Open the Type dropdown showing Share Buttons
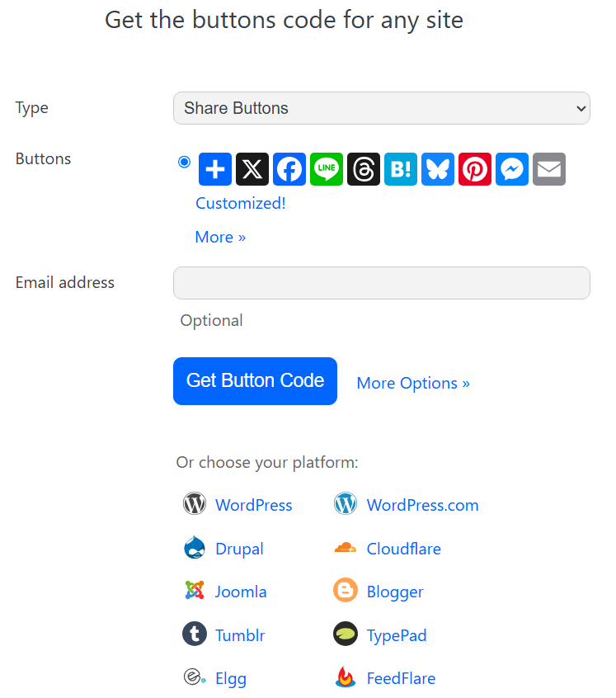The width and height of the screenshot is (616, 698). [x=381, y=108]
